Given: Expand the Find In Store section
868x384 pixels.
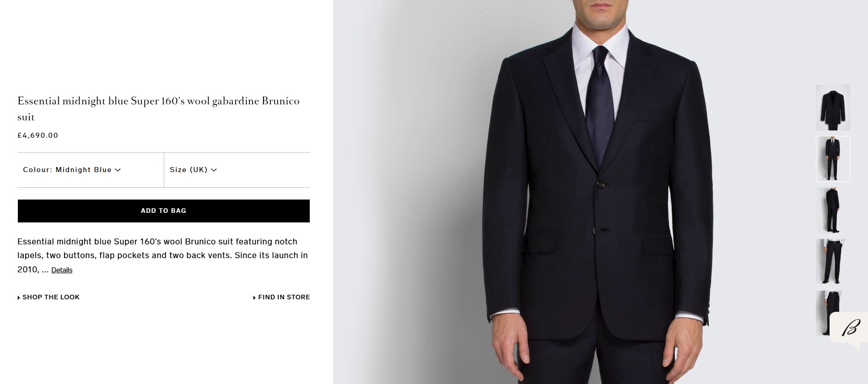Looking at the screenshot, I should [x=284, y=297].
